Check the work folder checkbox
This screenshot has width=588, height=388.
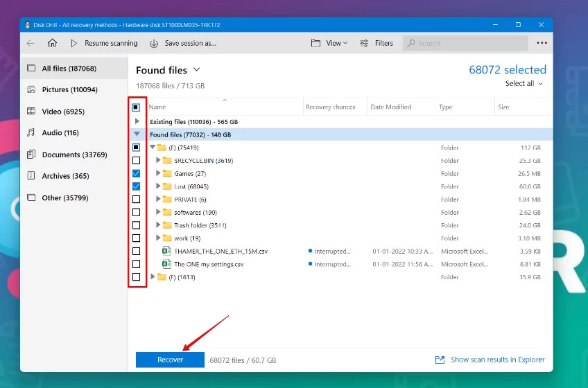point(136,238)
